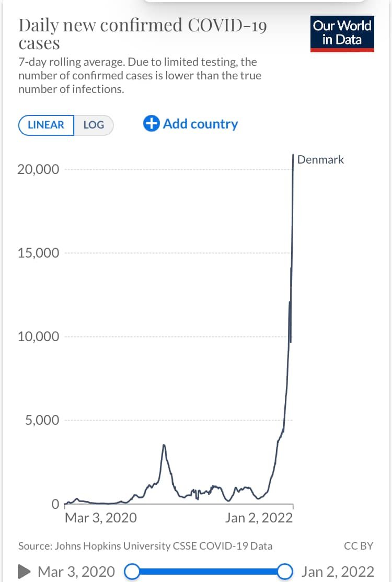Click the left start handle of the time slider

tap(132, 572)
